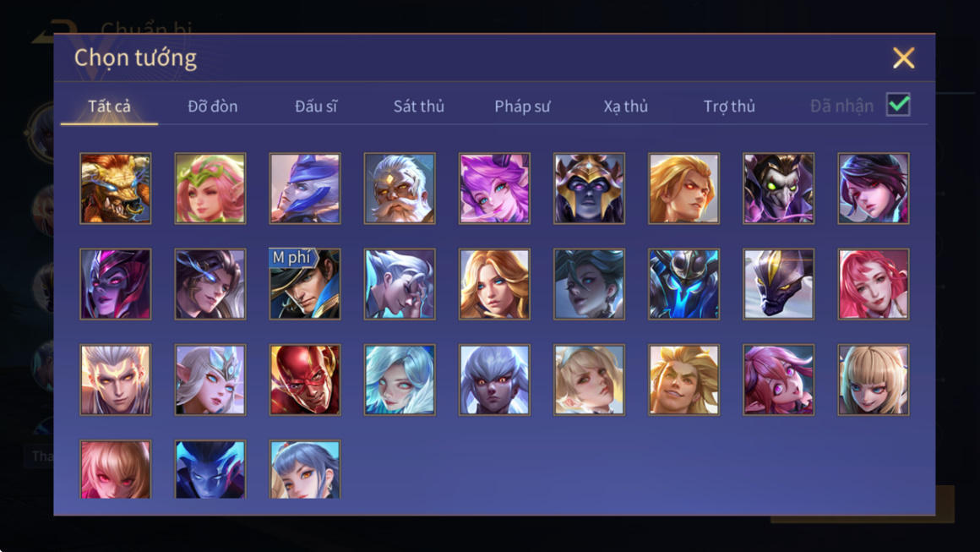Choose the blue armored robot hero
The height and width of the screenshot is (552, 980).
[x=683, y=284]
